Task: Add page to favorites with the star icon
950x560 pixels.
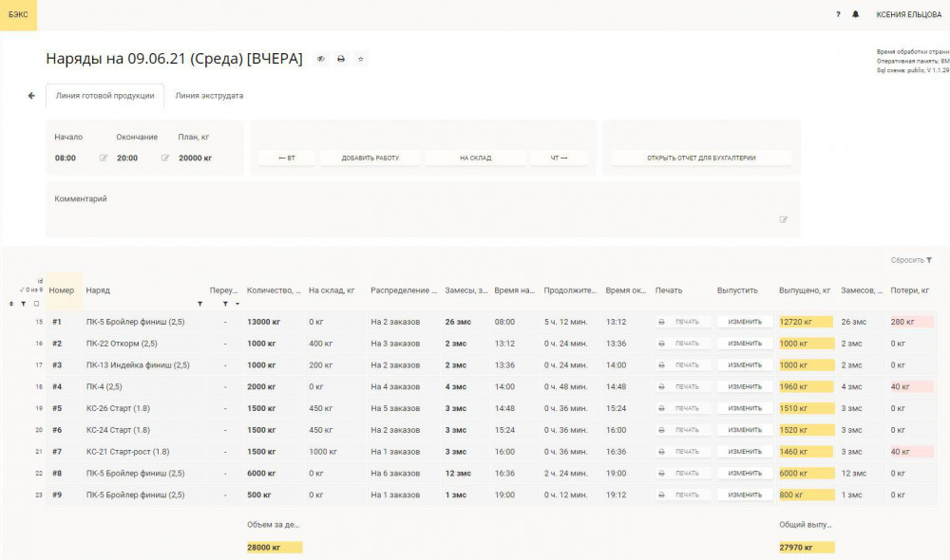Action: 360,59
